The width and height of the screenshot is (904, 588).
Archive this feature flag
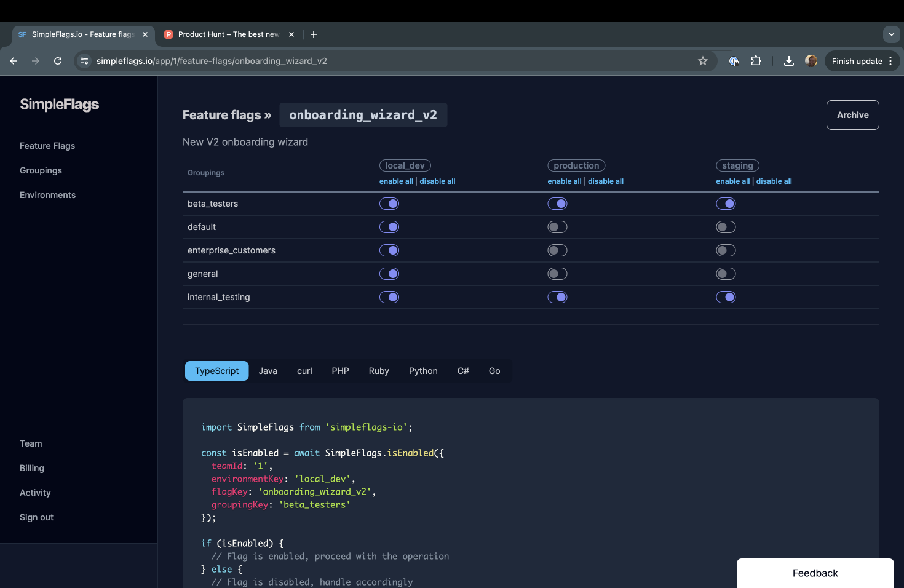coord(852,115)
